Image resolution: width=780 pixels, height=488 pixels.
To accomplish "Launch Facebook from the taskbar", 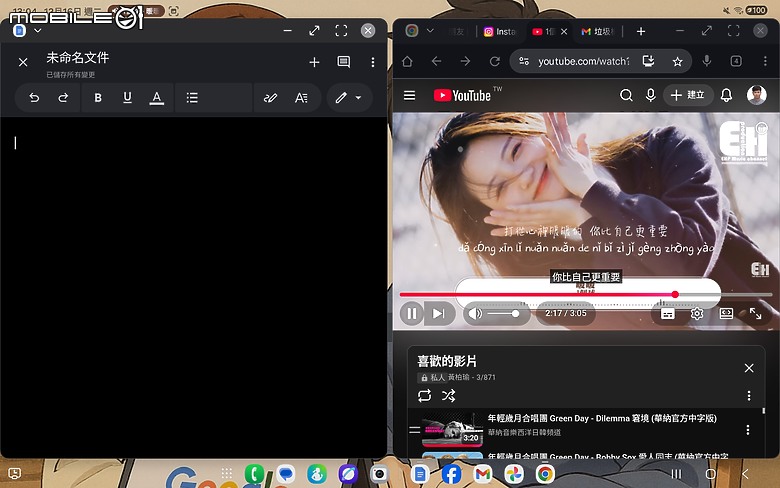I will (x=451, y=474).
